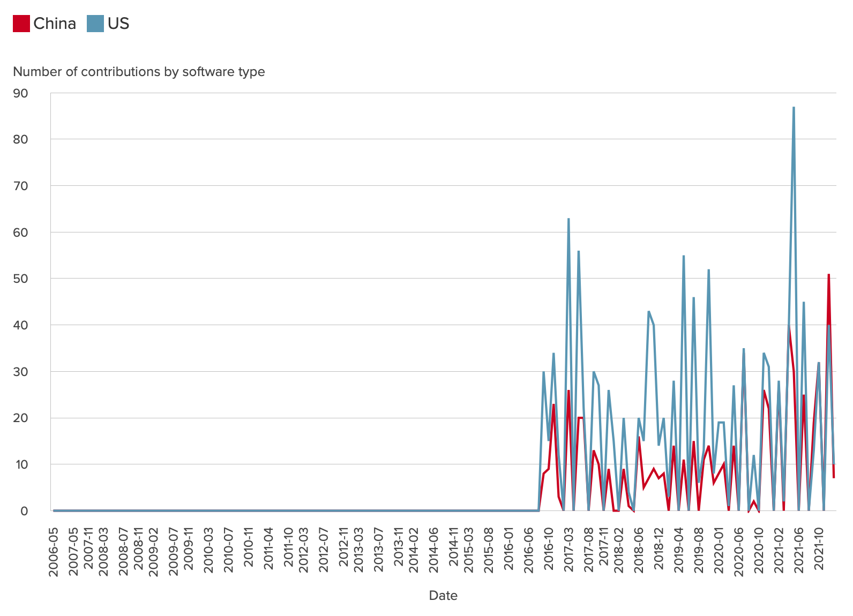Viewport: 853px width, 616px height.
Task: Click the y-axis value 0
Action: (25, 511)
